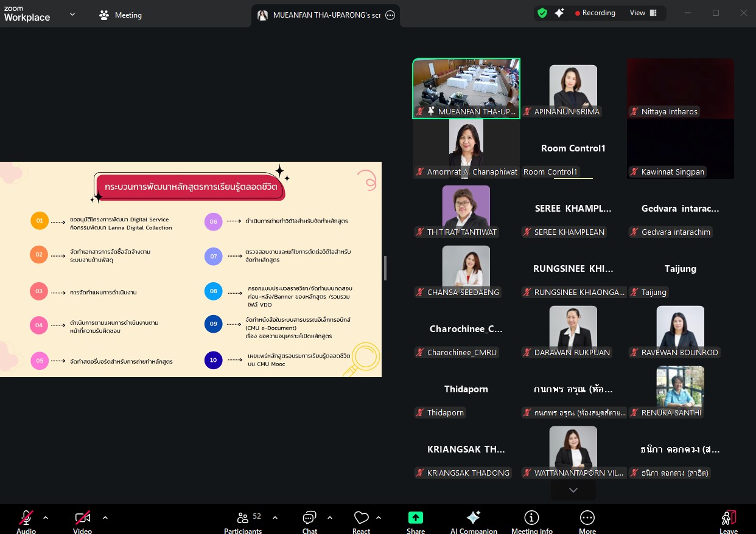Screen dimensions: 756x534
Task: Expand video settings arrow next to Video
Action: (105, 518)
